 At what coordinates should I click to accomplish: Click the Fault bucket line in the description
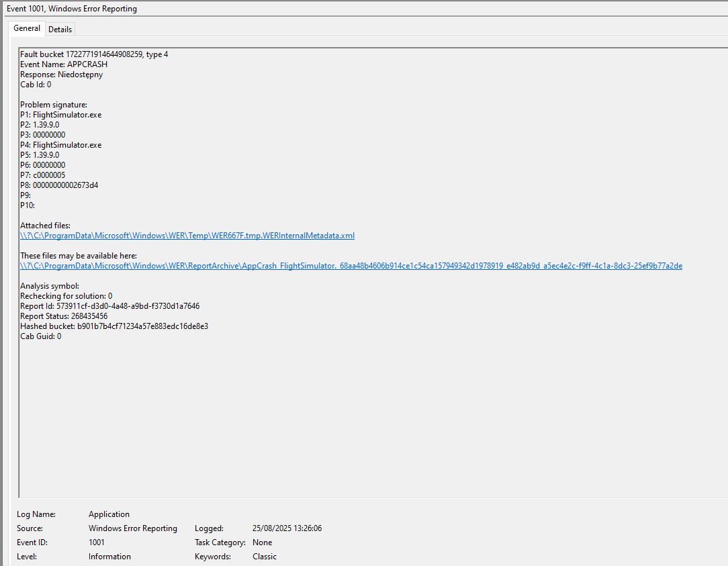pos(93,54)
